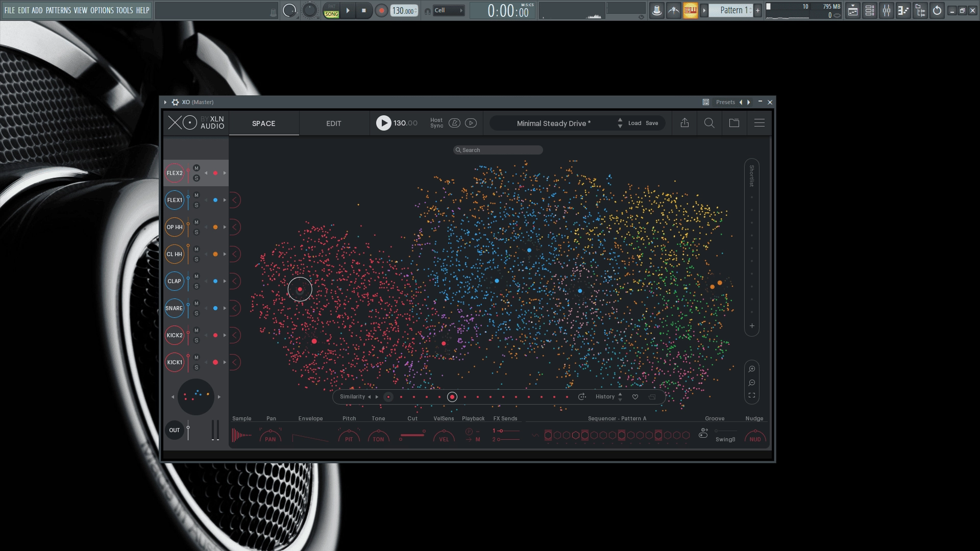Viewport: 980px width, 551px height.
Task: Mute the KICK2 channel
Action: click(x=197, y=331)
